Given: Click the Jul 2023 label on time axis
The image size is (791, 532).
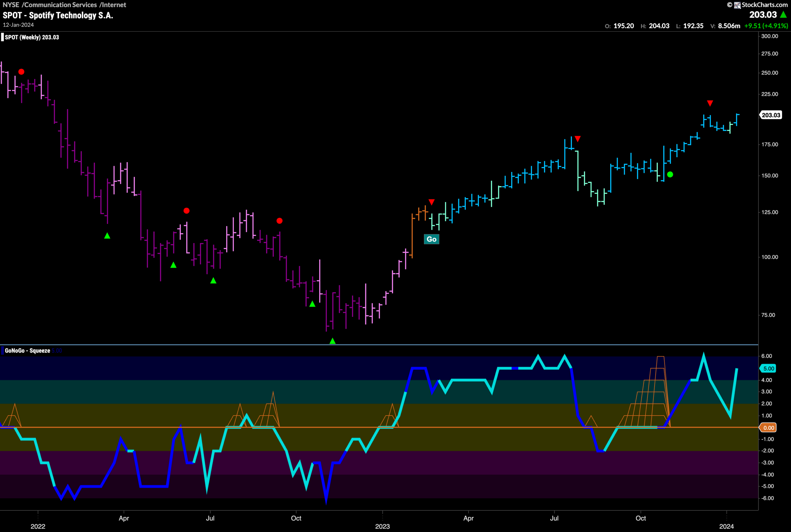Looking at the screenshot, I should [x=554, y=518].
